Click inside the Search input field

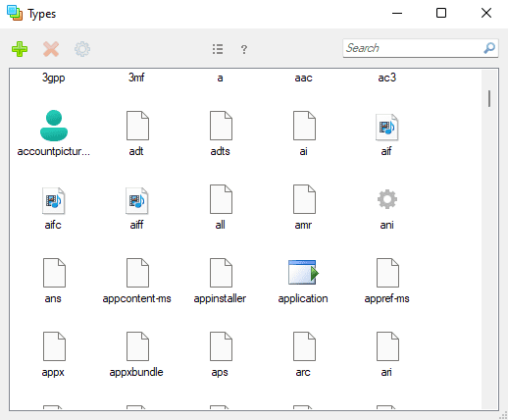(x=414, y=48)
